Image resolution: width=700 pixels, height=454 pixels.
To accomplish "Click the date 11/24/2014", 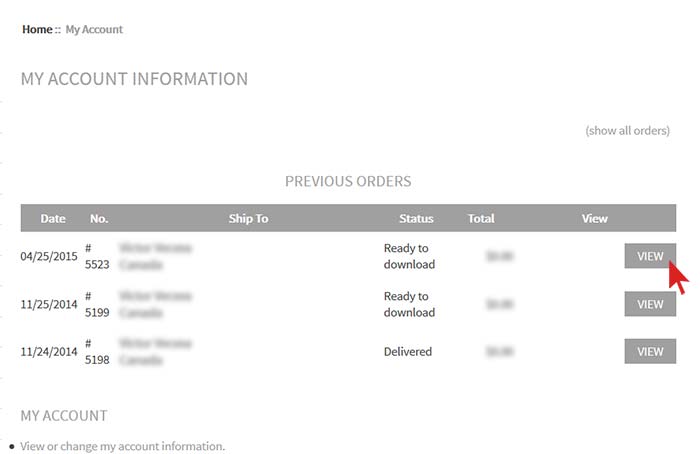I will [x=49, y=352].
